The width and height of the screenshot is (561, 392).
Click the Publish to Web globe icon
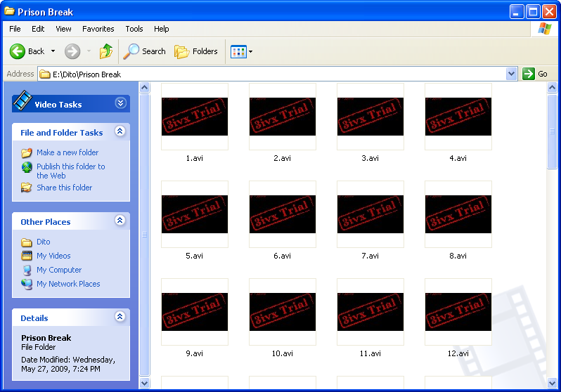(x=27, y=167)
